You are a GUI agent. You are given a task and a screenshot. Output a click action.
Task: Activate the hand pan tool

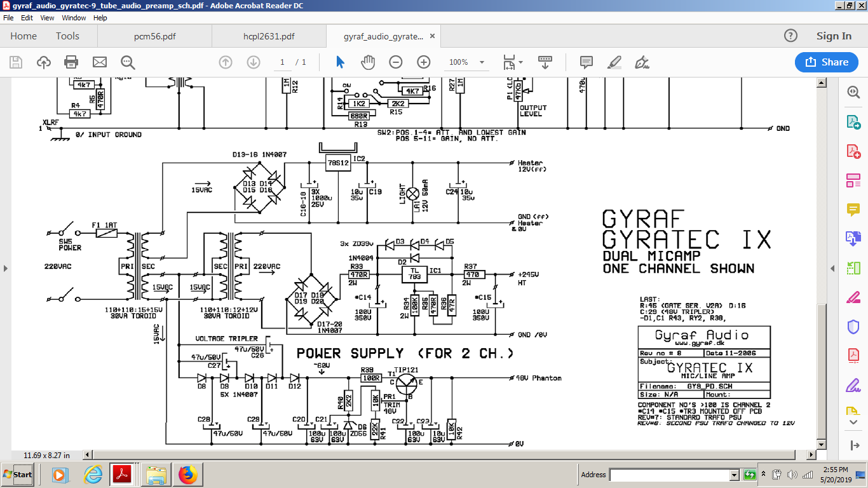(x=368, y=62)
